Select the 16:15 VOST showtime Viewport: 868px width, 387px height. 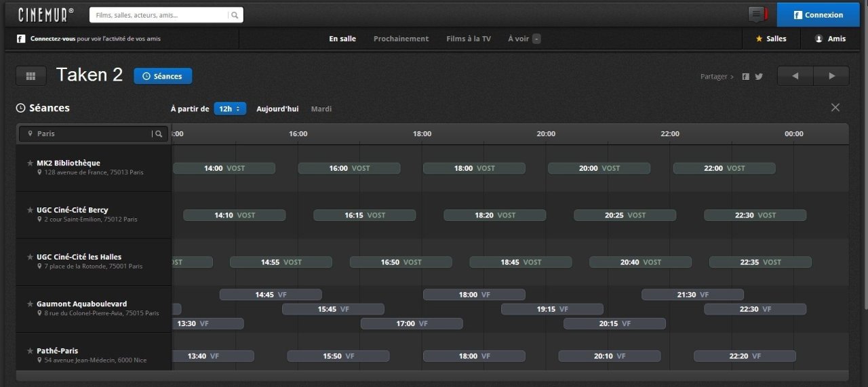[x=364, y=215]
